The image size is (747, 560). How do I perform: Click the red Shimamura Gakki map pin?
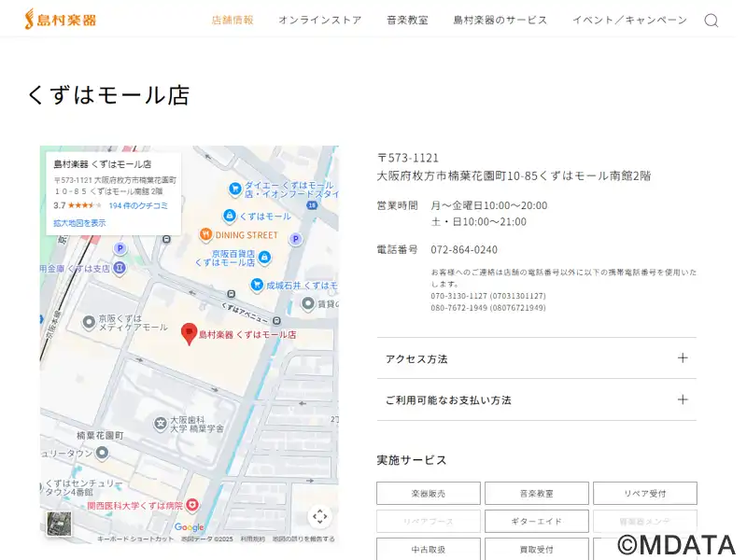[x=189, y=332]
